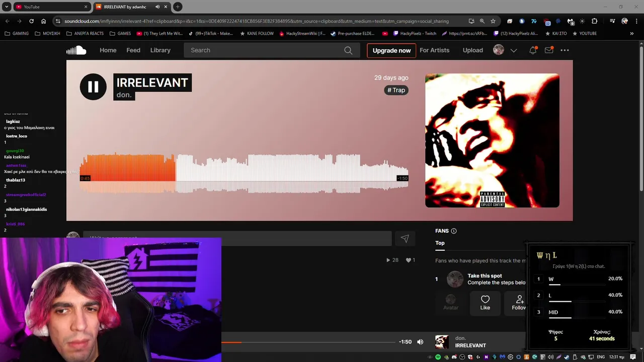Open the HackyPixelz - Twitch bookmark
This screenshot has width=644, height=362.
[414, 33]
